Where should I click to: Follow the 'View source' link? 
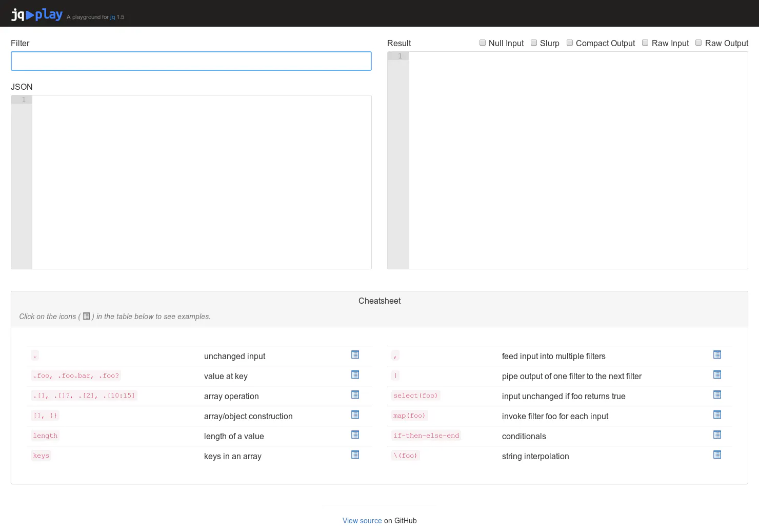(362, 521)
